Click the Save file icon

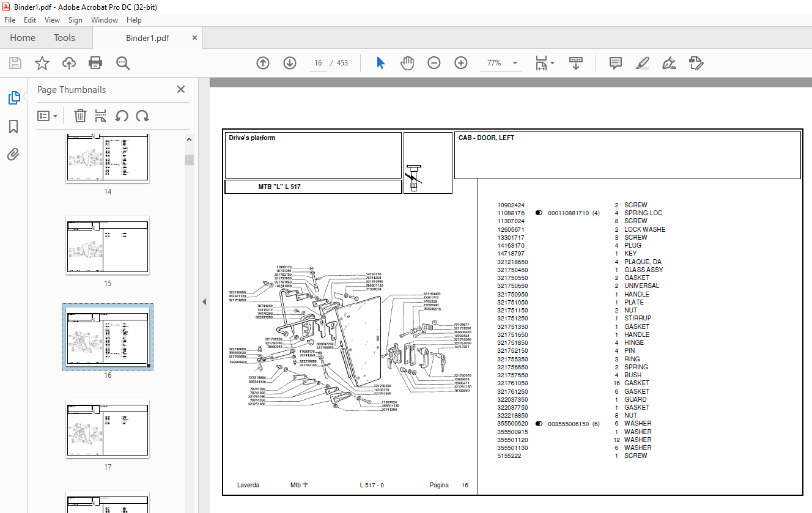click(15, 63)
